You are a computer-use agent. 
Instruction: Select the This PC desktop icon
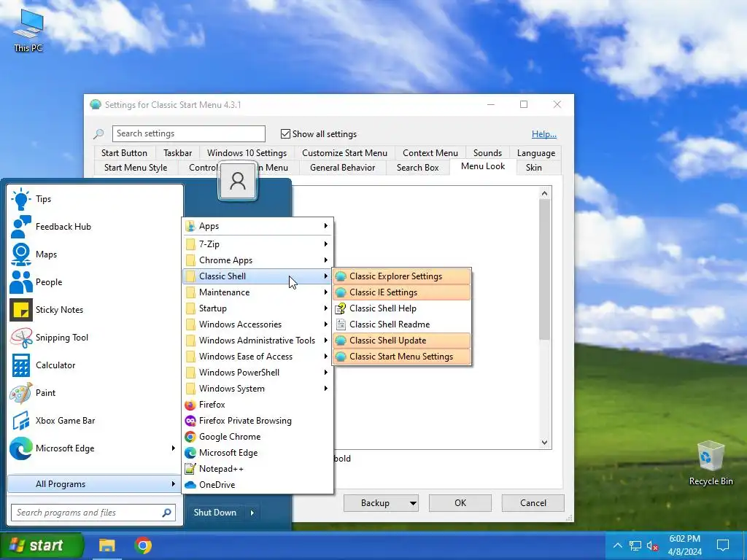point(28,31)
